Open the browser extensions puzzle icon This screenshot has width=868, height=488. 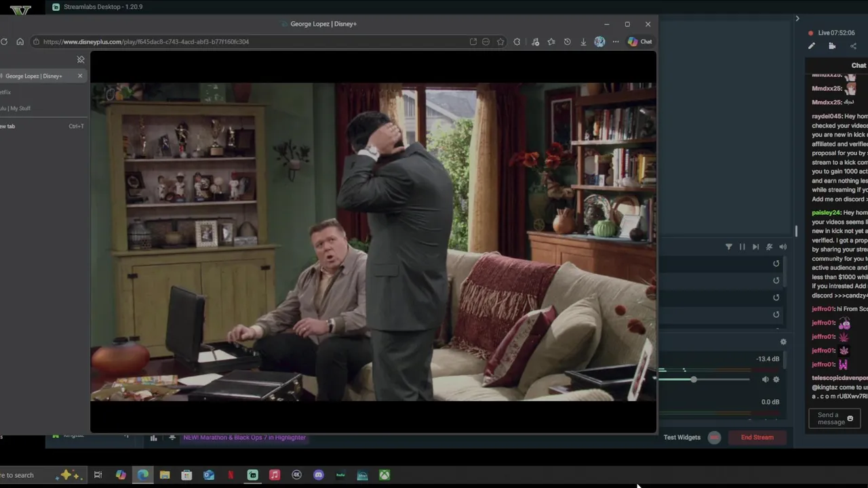click(517, 41)
